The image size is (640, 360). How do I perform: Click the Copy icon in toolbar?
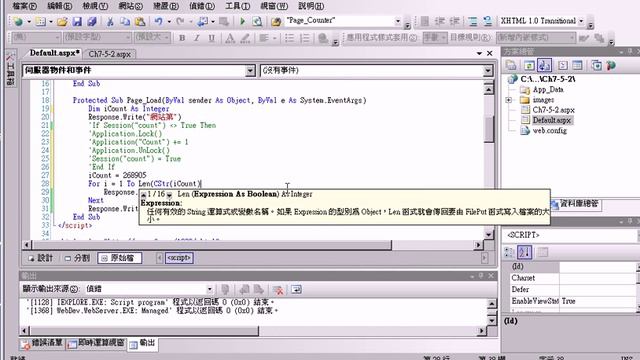pyautogui.click(x=125, y=21)
